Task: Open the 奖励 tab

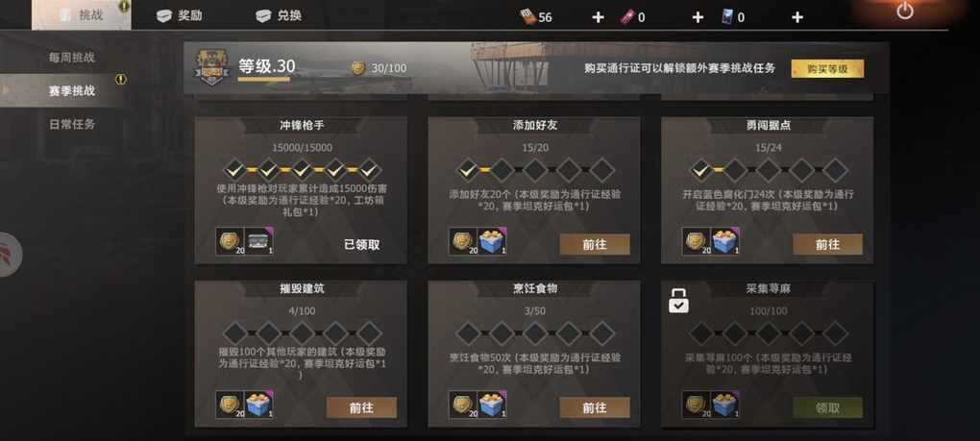Action: 180,15
